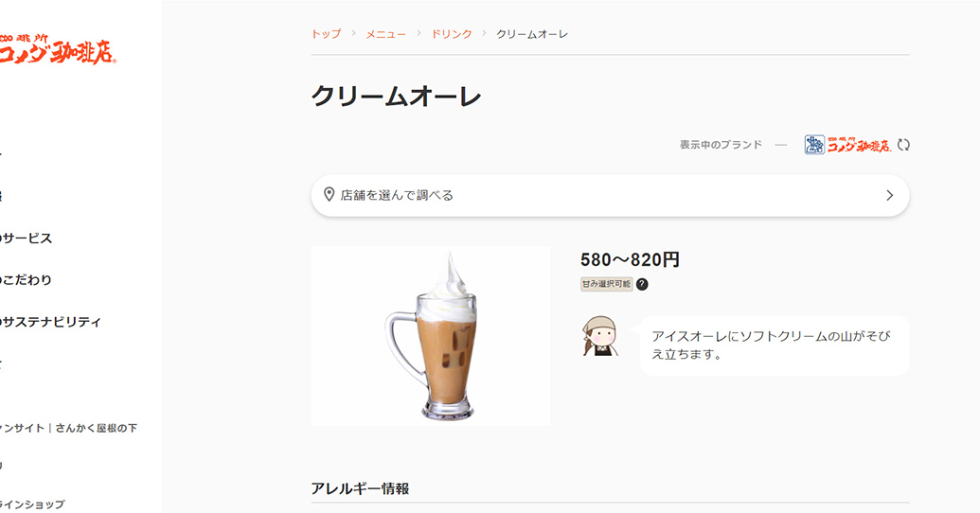Open the オンラインショップ sidebar link
980x513 pixels.
coord(32,504)
